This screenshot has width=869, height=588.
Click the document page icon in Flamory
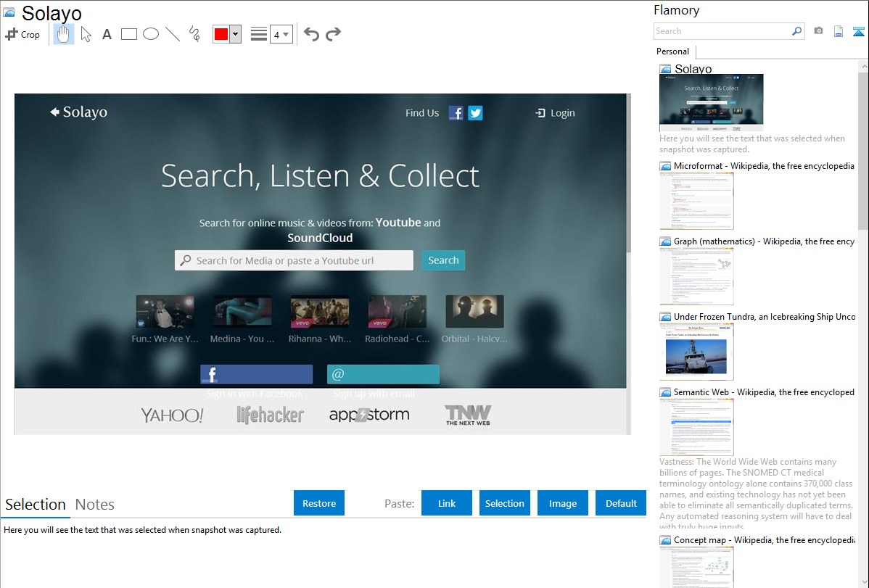point(839,31)
